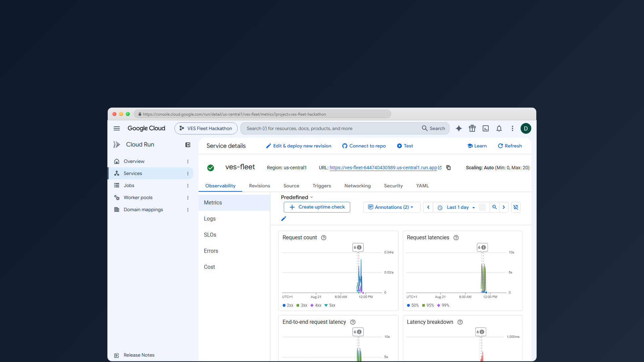
Task: Select Cost in observability menu
Action: [234, 267]
